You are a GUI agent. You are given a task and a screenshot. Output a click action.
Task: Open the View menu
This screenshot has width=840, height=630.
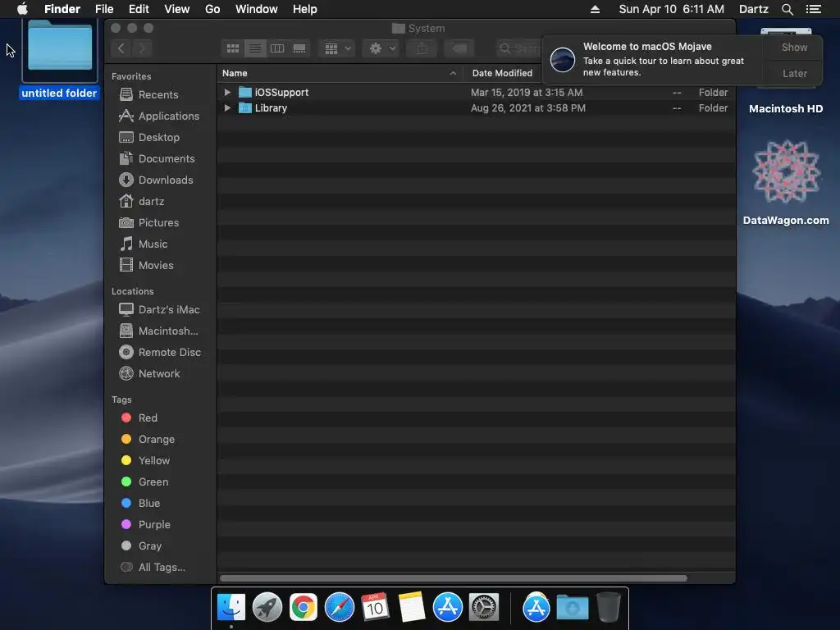pos(177,9)
